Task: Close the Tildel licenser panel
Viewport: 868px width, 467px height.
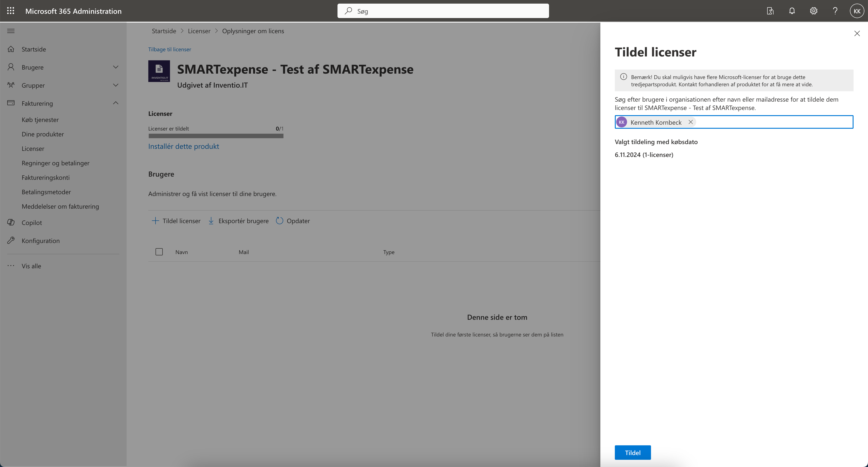Action: 857,33
